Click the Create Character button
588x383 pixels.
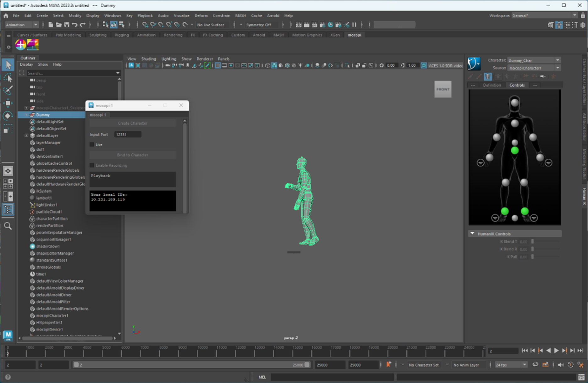click(x=132, y=123)
